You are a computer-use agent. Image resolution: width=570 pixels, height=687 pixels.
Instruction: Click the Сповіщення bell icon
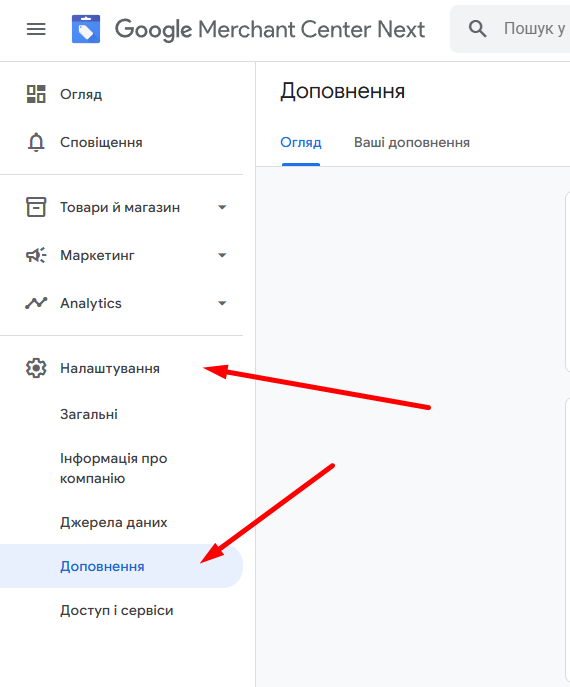[x=36, y=142]
